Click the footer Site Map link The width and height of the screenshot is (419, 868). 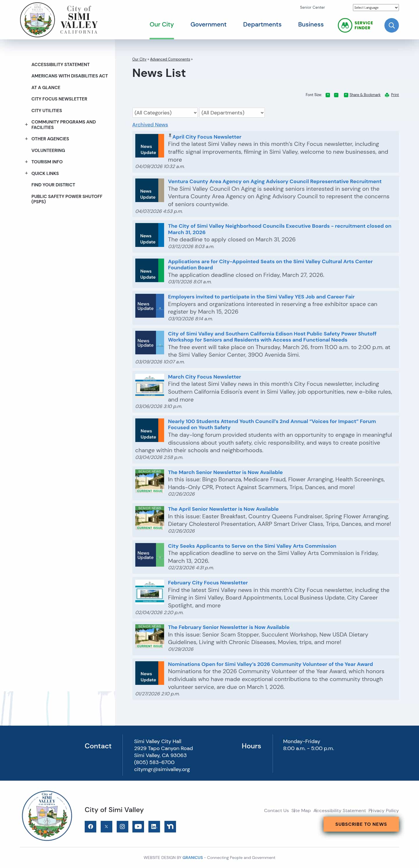[x=301, y=810]
